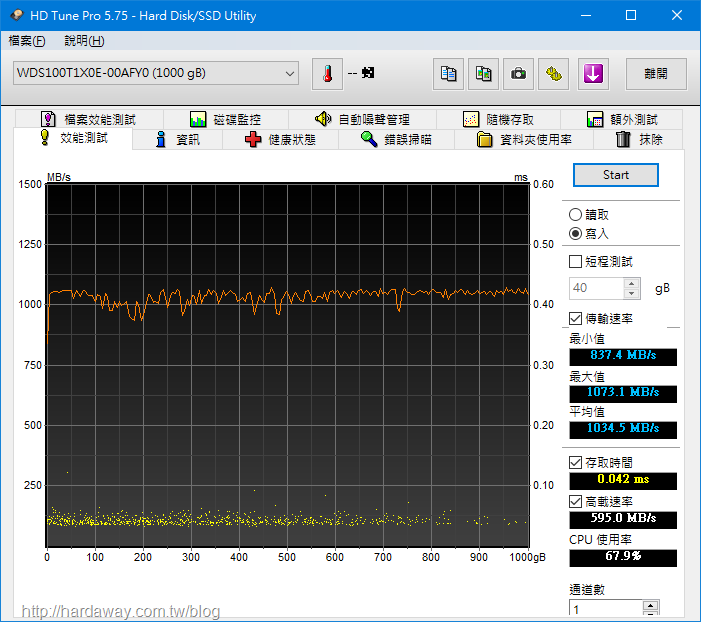Switch to the 抹除 tab
701x622 pixels.
tap(638, 140)
